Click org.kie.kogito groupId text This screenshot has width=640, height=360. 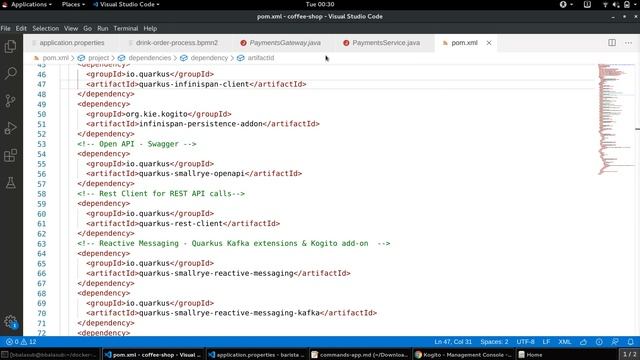pyautogui.click(x=156, y=114)
